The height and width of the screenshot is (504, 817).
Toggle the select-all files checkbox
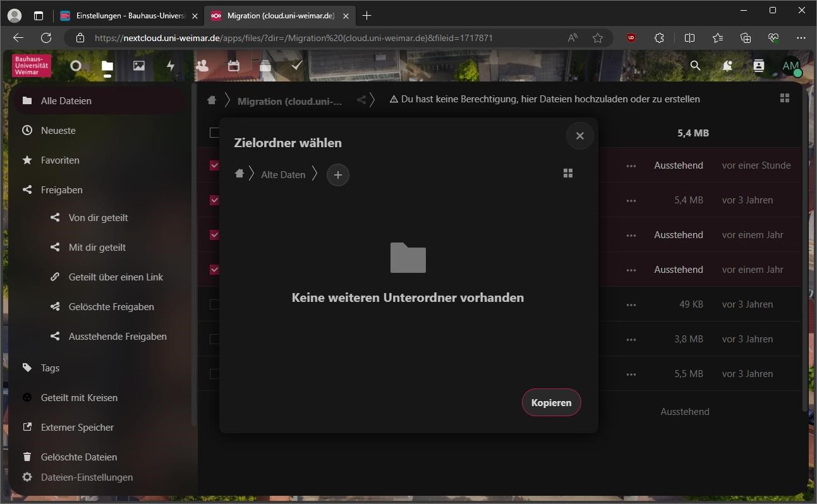[x=214, y=133]
